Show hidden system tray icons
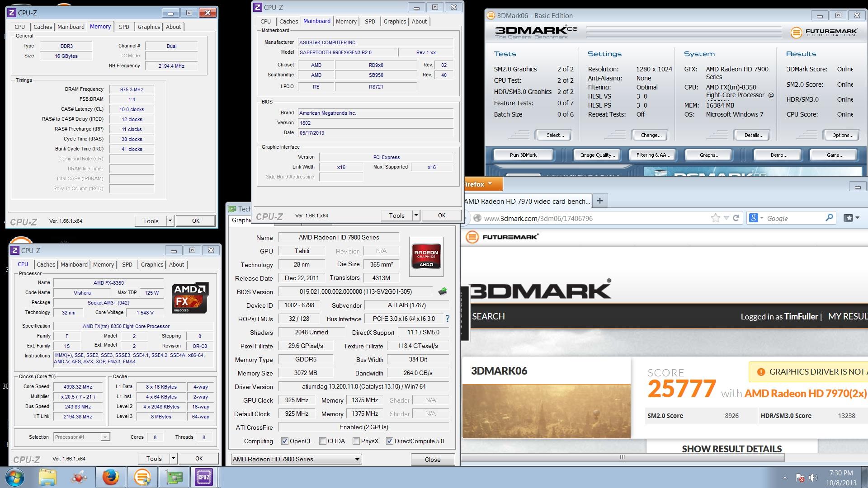The width and height of the screenshot is (868, 488). click(785, 478)
